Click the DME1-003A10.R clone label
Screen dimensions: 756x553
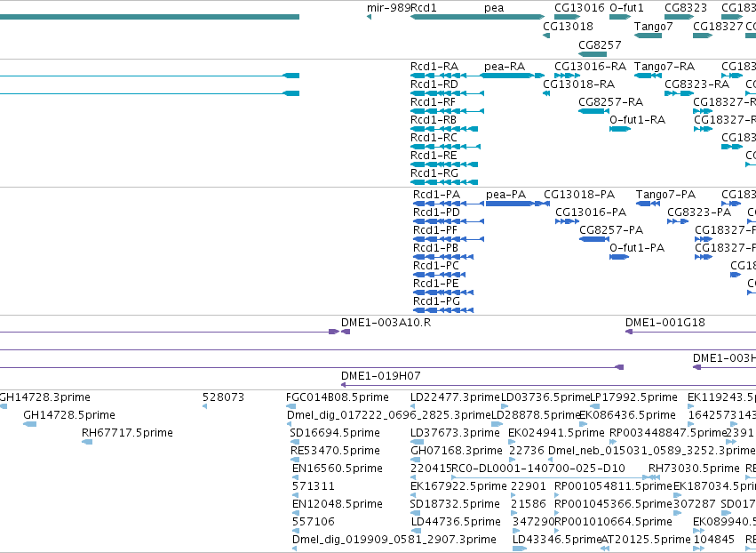coord(386,323)
